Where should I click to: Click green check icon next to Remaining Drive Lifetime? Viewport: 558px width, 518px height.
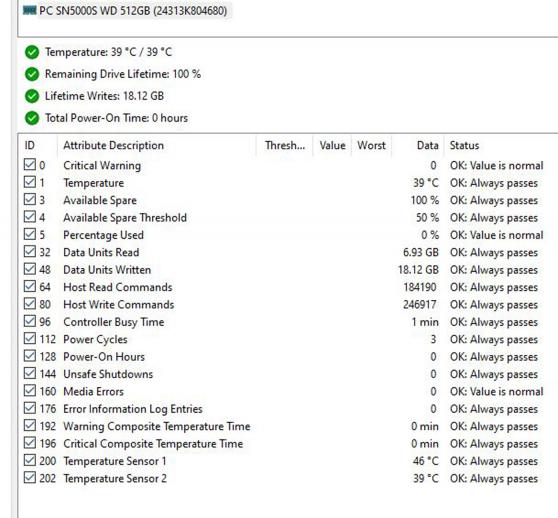pos(32,74)
